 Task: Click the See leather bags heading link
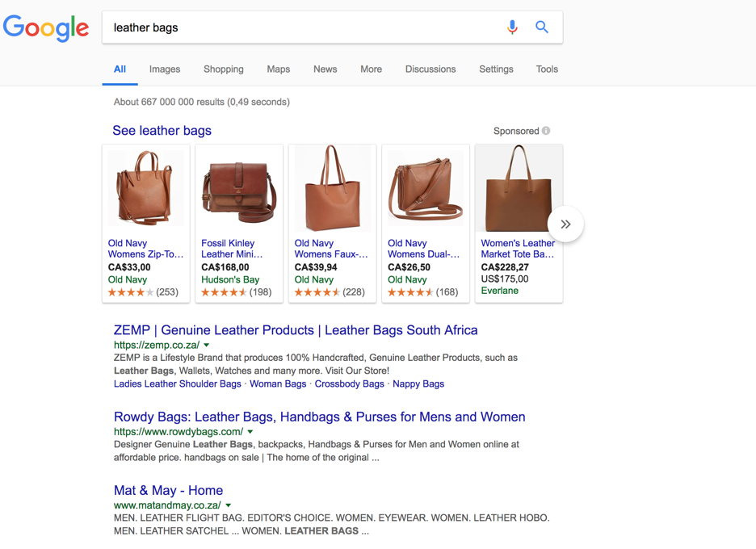162,131
